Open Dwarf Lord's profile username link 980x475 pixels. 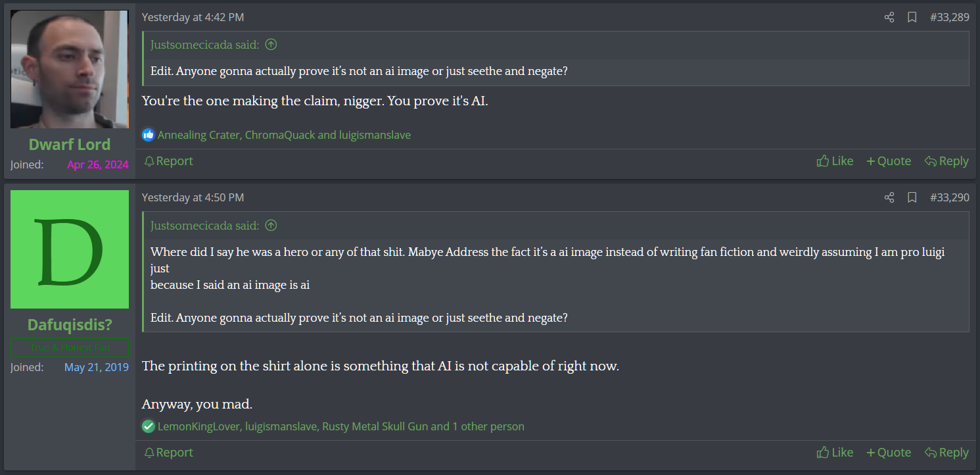point(70,145)
